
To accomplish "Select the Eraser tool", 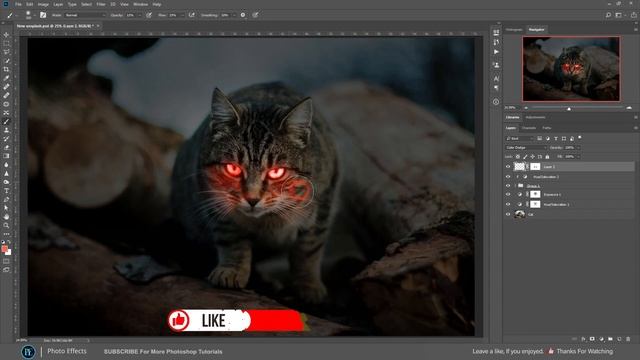I will [x=6, y=147].
